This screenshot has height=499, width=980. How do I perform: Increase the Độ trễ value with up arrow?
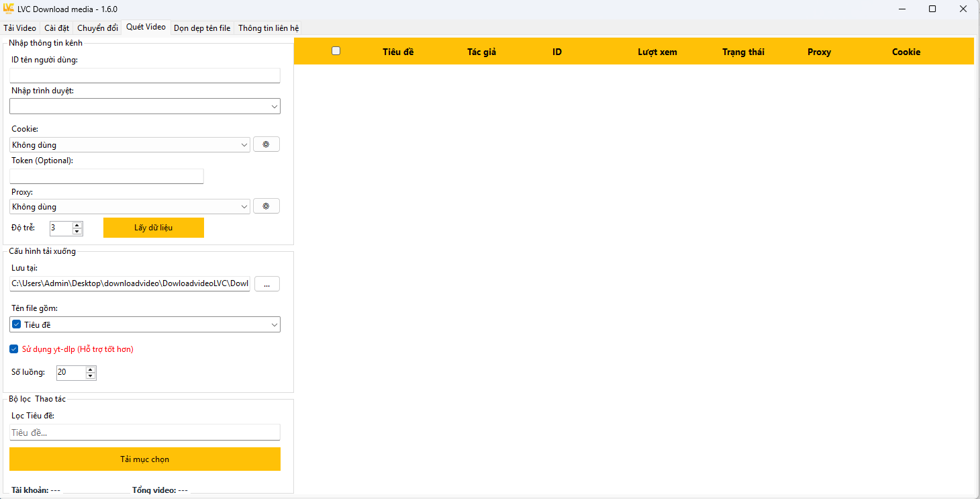click(x=77, y=225)
